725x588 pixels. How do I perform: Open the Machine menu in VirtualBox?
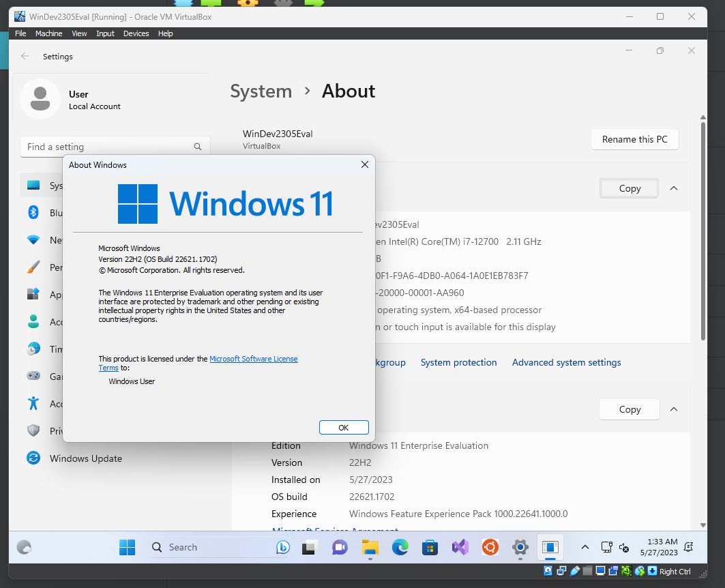tap(48, 33)
